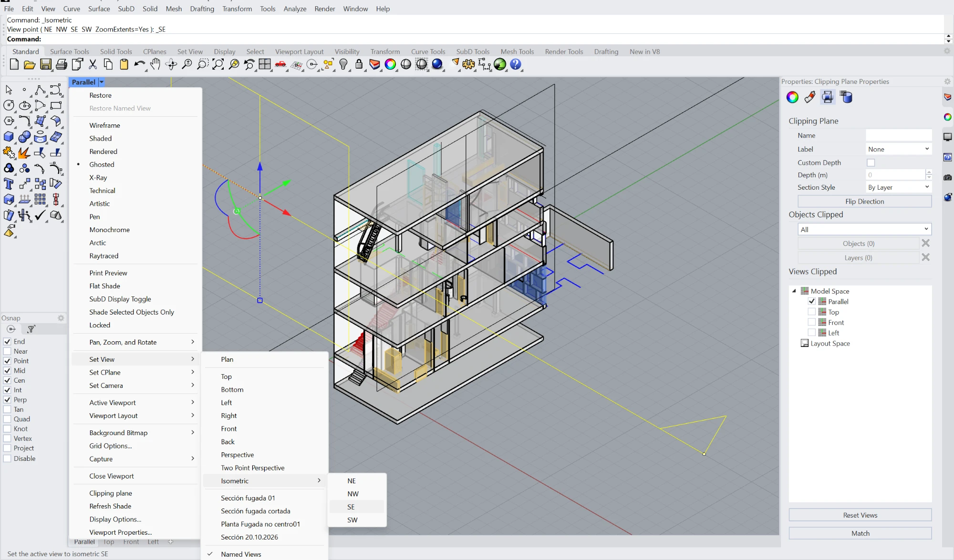Click the Open file folder icon
This screenshot has height=560, width=954.
30,64
